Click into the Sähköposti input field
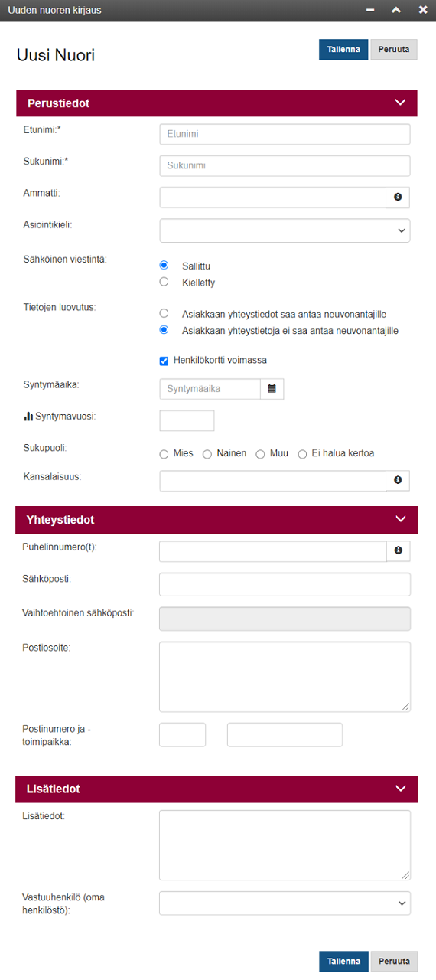The width and height of the screenshot is (436, 980). [x=285, y=584]
